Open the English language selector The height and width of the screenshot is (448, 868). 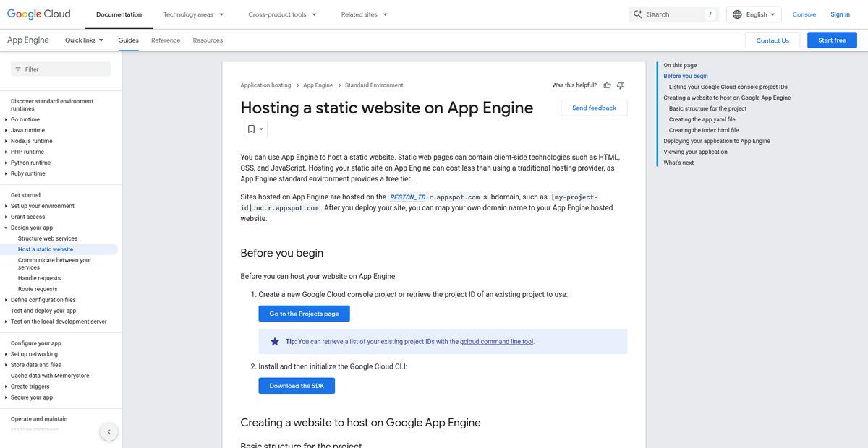tap(754, 14)
